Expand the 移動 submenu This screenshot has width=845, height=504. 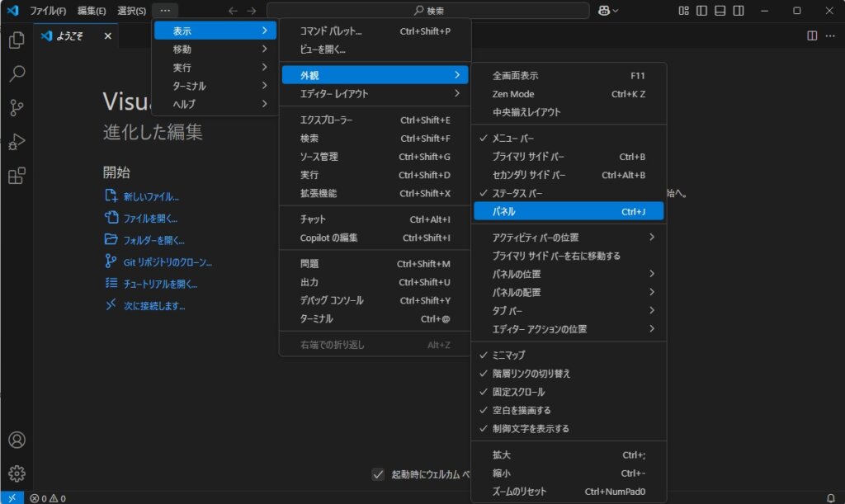click(x=215, y=49)
